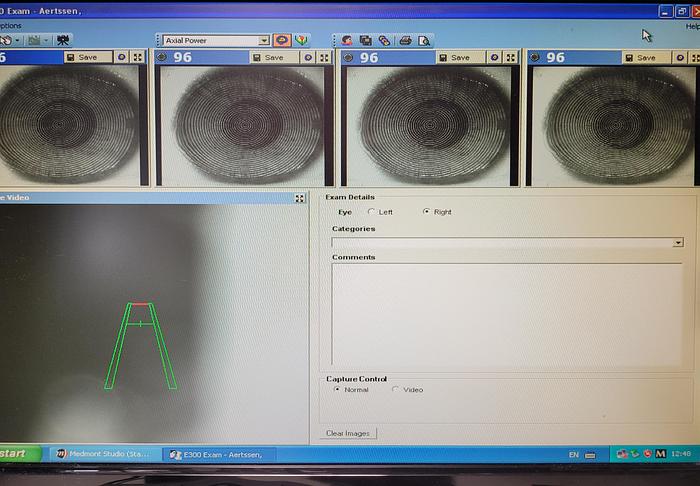This screenshot has height=486, width=700.
Task: Select the Right eye radio button
Action: click(x=427, y=212)
